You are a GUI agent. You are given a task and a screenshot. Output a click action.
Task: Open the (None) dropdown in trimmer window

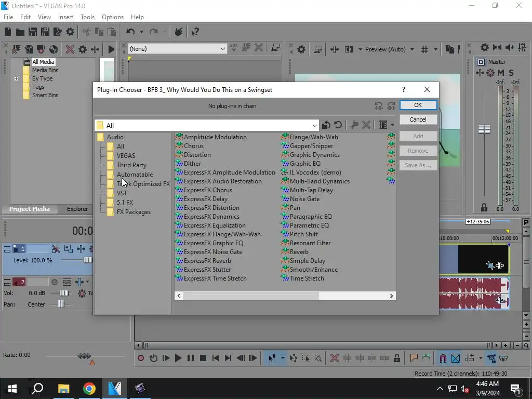tap(222, 49)
